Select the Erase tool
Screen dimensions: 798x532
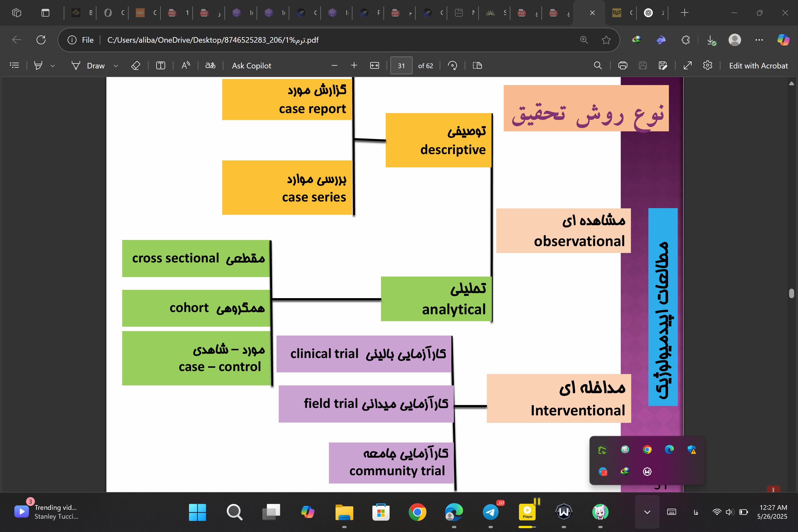pyautogui.click(x=135, y=65)
